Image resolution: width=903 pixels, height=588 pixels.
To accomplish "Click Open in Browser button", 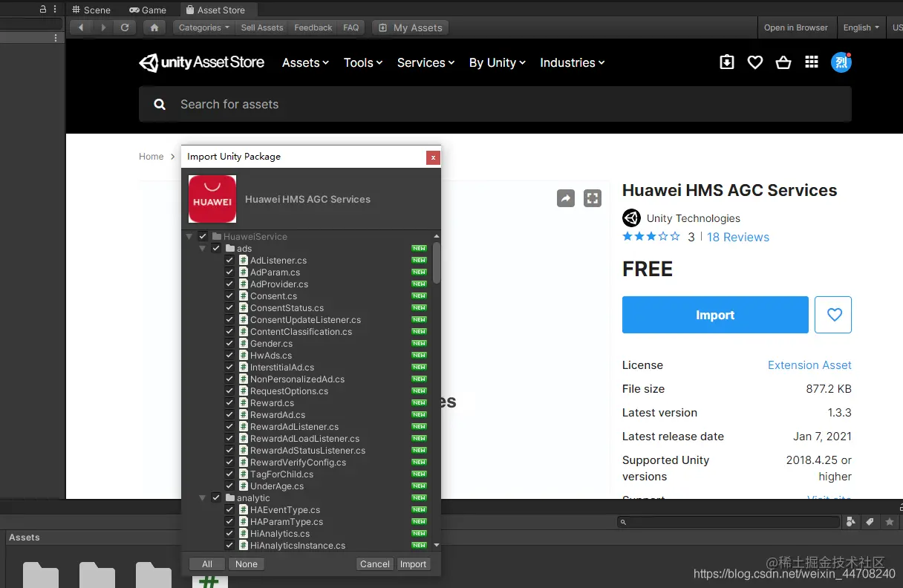I will (796, 27).
